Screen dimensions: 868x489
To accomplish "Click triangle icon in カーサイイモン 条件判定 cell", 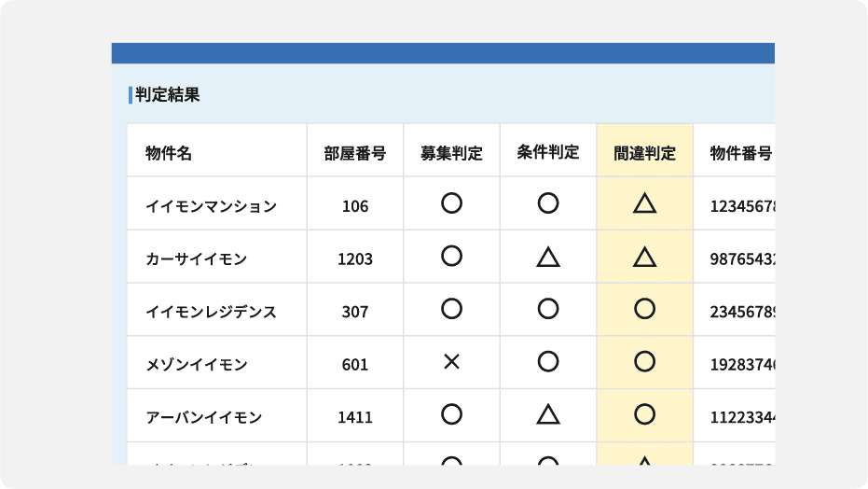I will click(548, 257).
